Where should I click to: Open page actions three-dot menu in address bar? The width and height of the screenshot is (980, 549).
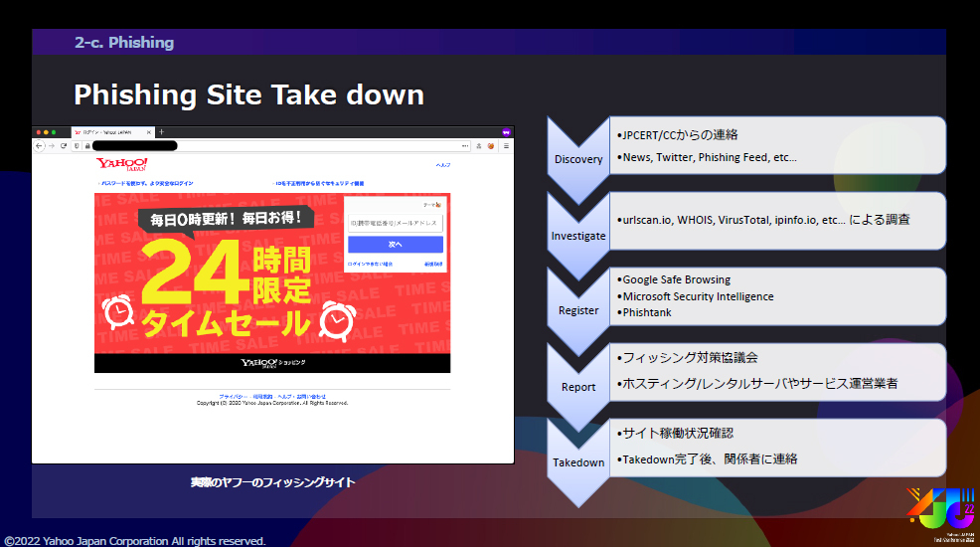(465, 145)
